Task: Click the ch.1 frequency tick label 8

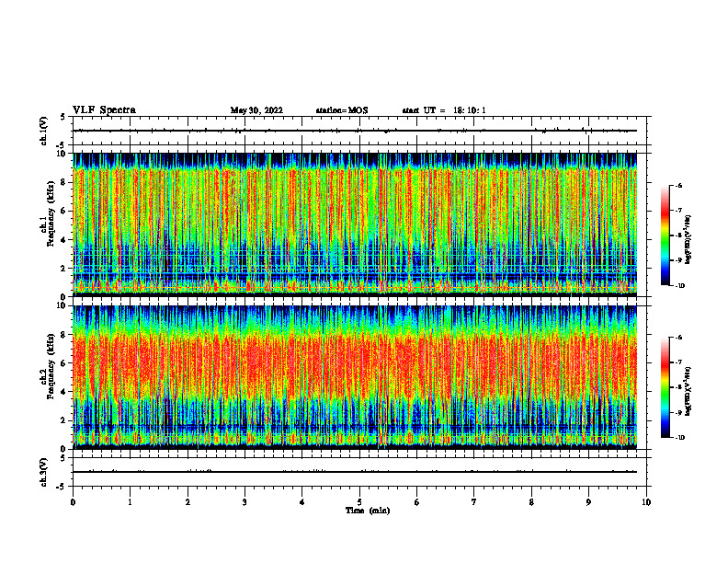Action: pos(64,182)
